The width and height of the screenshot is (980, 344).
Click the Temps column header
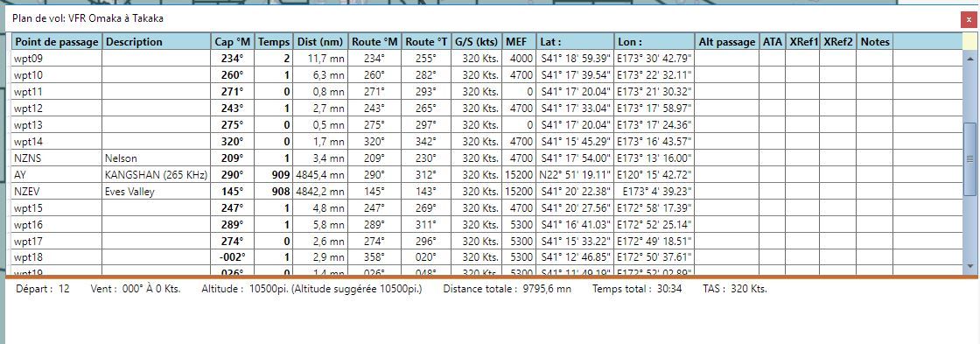point(274,42)
